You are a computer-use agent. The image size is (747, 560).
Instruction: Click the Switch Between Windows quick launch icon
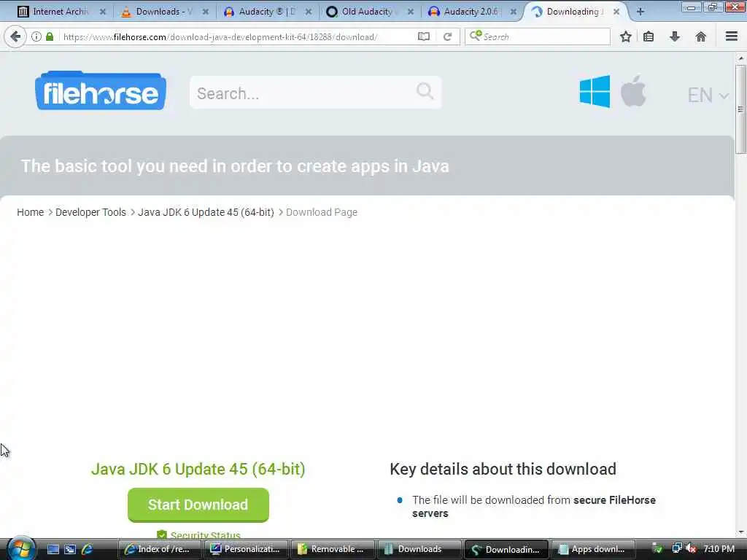click(70, 549)
